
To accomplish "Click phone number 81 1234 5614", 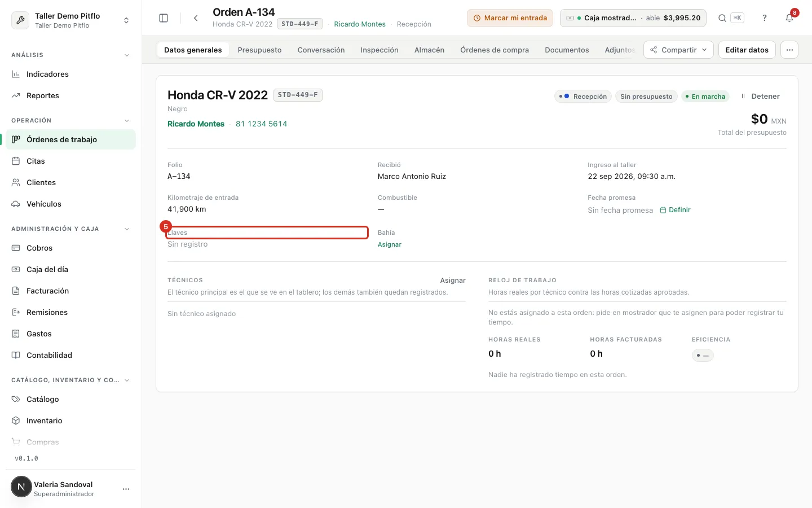I will coord(261,124).
